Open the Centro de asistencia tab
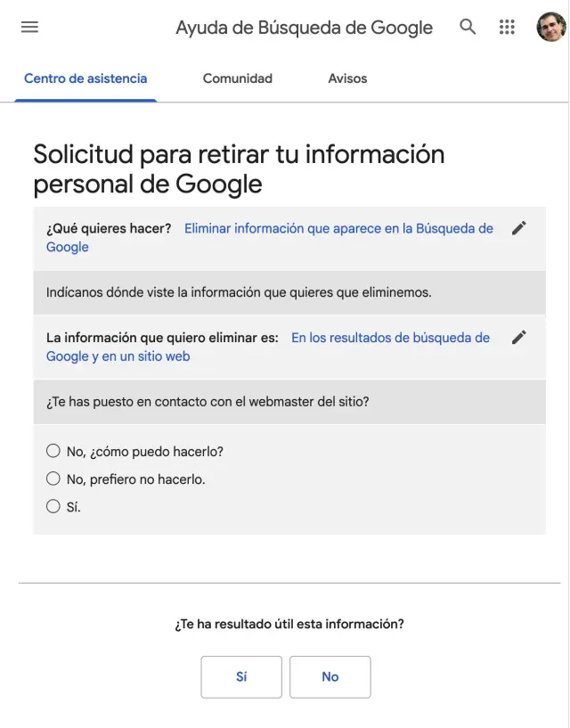This screenshot has height=728, width=570. coord(85,78)
